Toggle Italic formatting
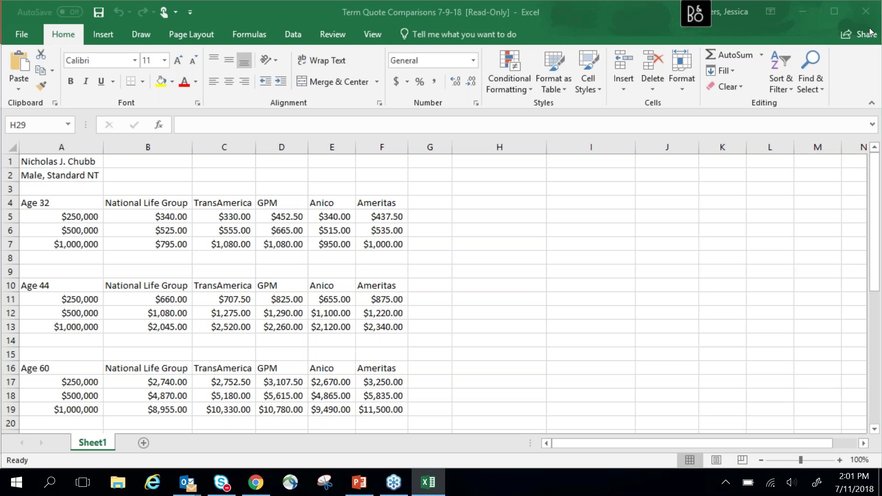This screenshot has width=882, height=496. coord(86,82)
